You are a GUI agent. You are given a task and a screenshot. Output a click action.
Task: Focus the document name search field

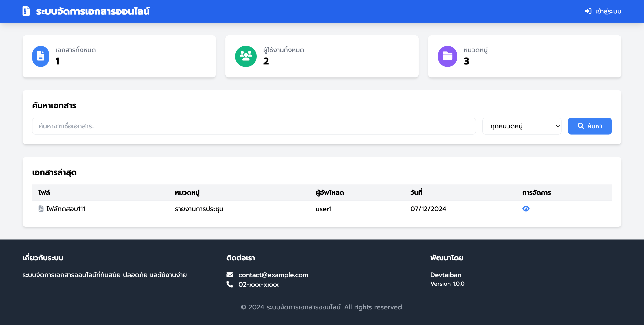[254, 126]
